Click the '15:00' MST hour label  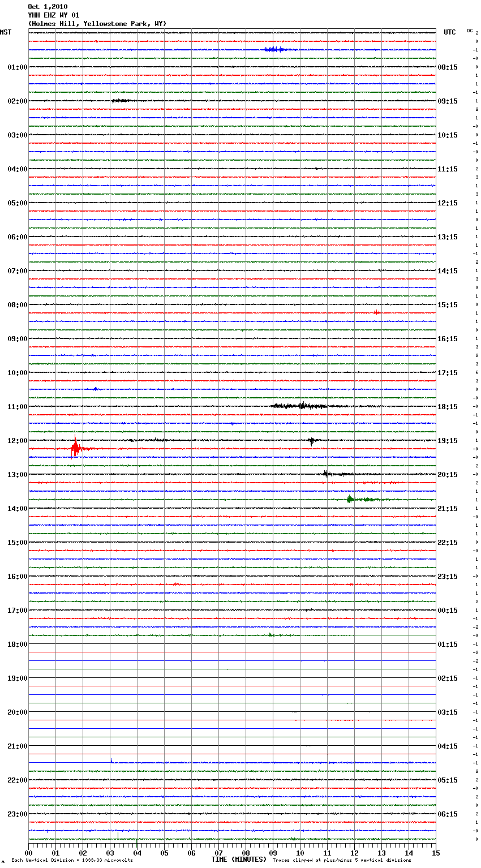click(17, 543)
